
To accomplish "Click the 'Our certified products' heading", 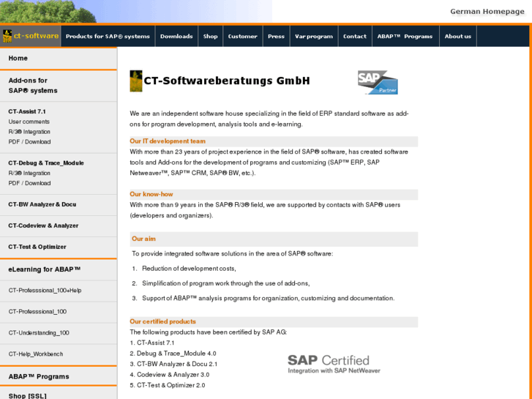I will click(162, 321).
